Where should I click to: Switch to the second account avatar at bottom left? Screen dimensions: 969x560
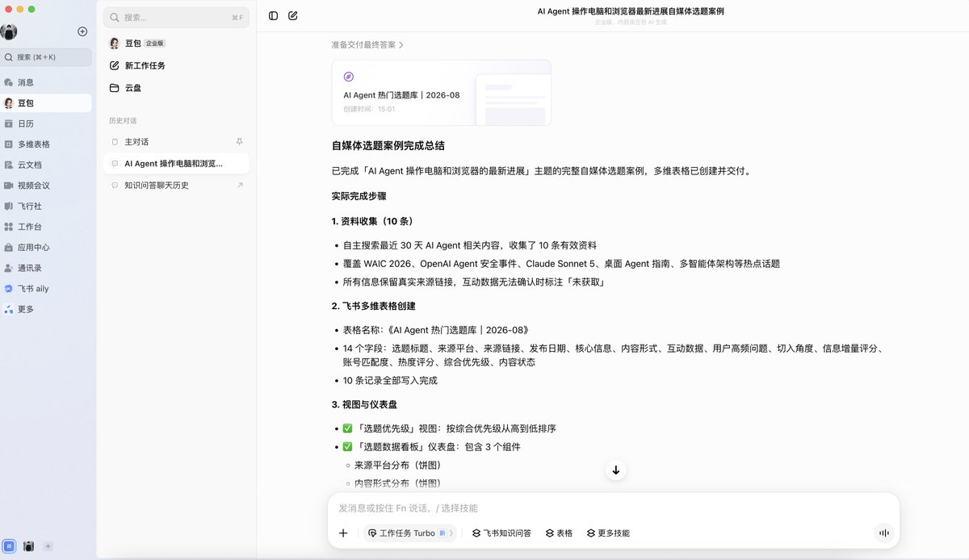point(28,546)
